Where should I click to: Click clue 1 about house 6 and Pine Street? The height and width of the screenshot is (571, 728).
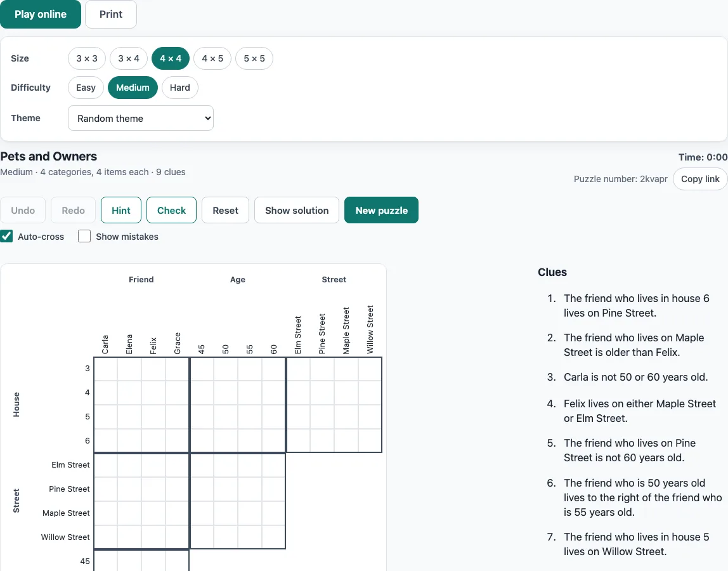[637, 306]
